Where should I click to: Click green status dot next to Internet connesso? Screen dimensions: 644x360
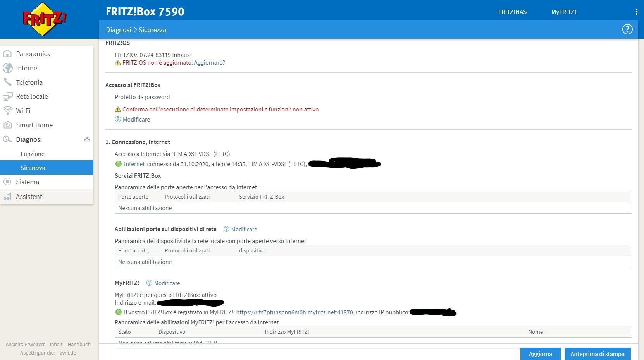click(119, 164)
